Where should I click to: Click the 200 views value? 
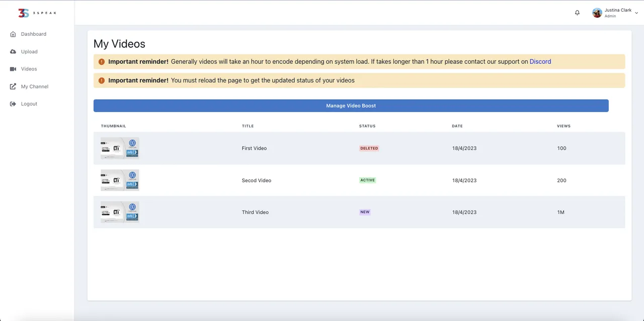click(561, 181)
